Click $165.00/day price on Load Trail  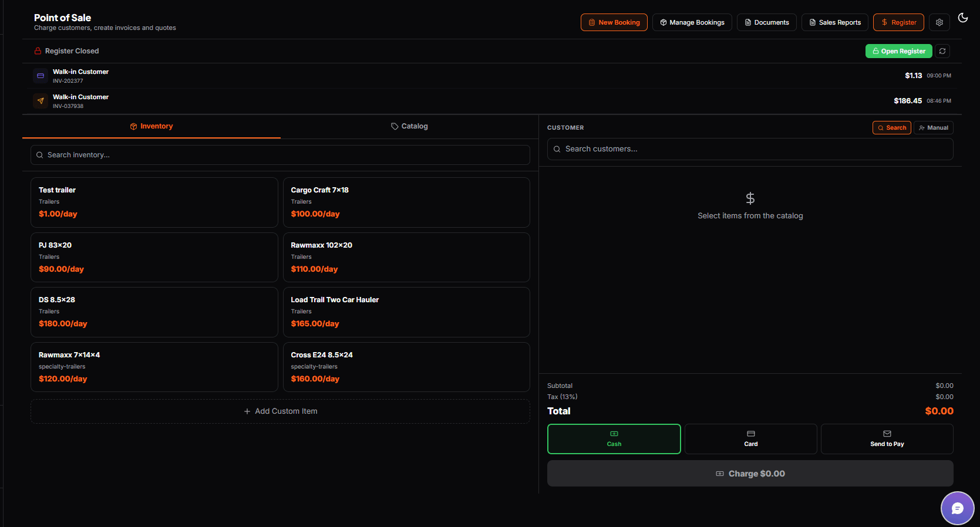(315, 324)
